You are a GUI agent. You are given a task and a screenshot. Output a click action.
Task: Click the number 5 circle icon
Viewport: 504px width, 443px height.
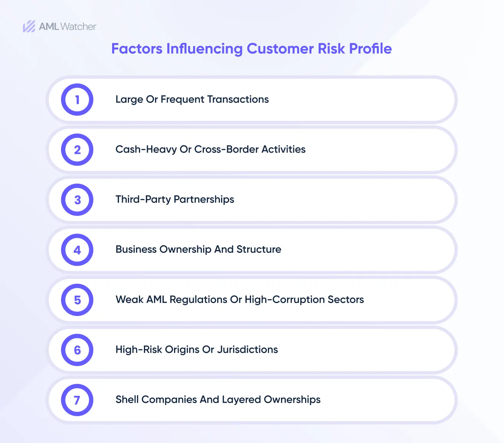(x=77, y=300)
